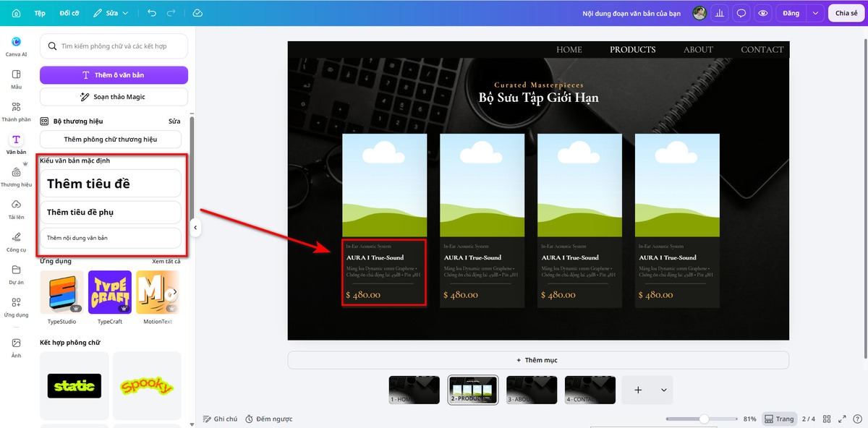
Task: Click the redo arrow
Action: pos(171,13)
